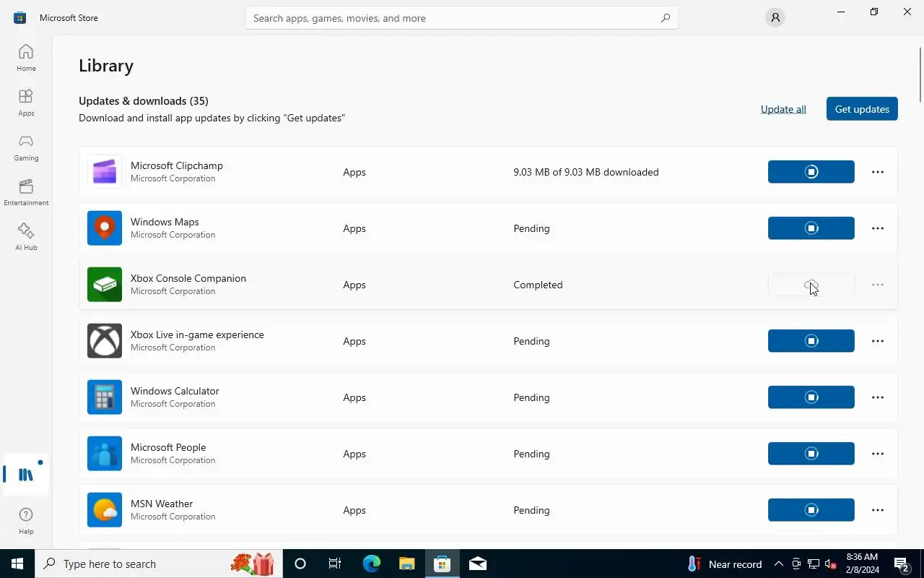The image size is (924, 578).
Task: Open Gaming section in sidebar
Action: (x=26, y=147)
